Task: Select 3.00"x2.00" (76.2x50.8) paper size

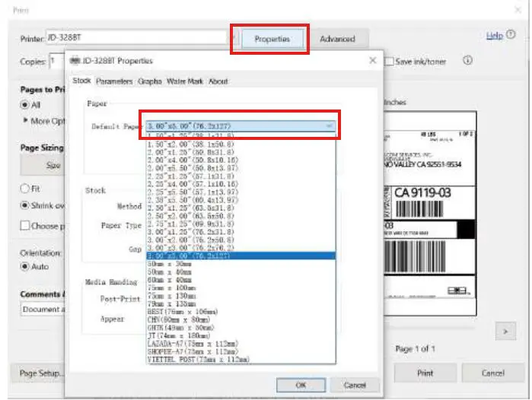Action: pyautogui.click(x=241, y=240)
